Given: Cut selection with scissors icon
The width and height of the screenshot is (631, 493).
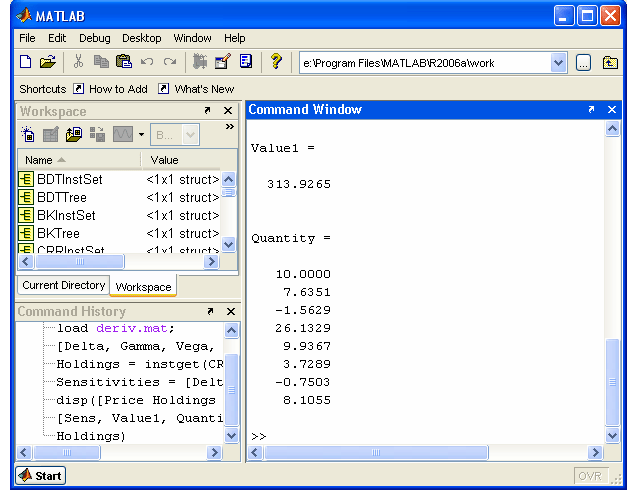Looking at the screenshot, I should click(x=78, y=62).
